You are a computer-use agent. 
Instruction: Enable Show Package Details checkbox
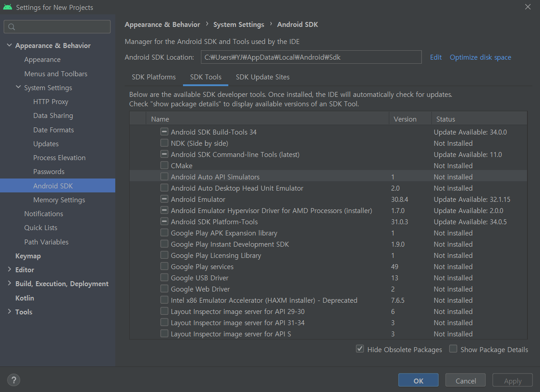[x=453, y=349]
